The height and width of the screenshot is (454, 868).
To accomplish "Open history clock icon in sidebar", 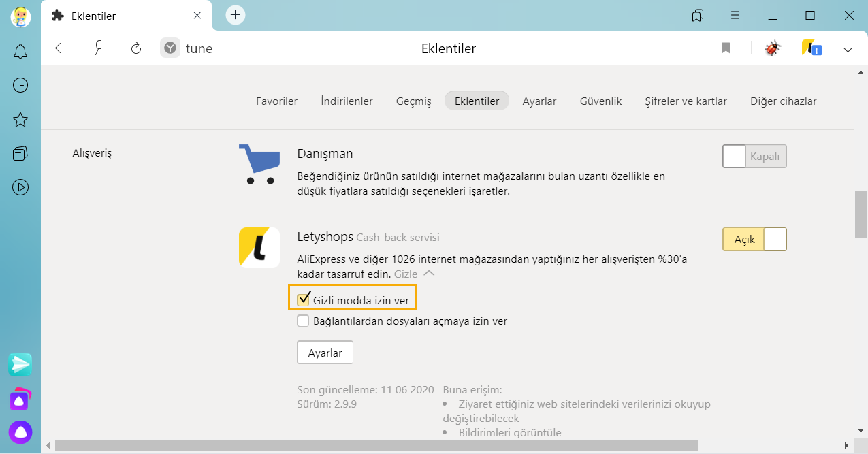I will 20,85.
